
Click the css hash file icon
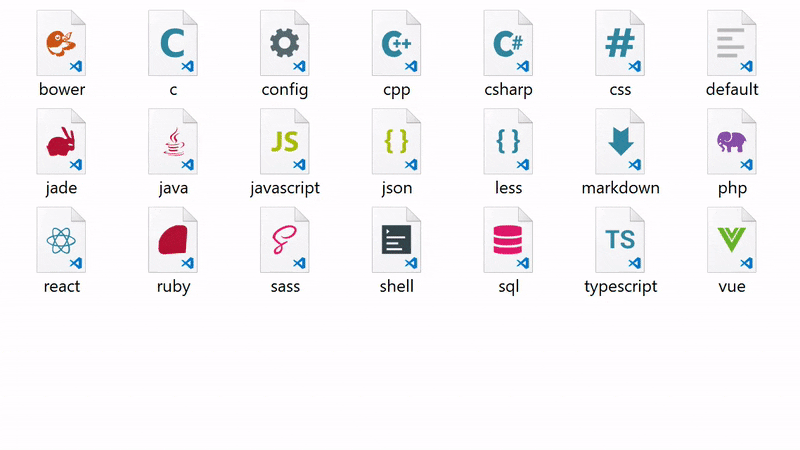click(x=620, y=44)
